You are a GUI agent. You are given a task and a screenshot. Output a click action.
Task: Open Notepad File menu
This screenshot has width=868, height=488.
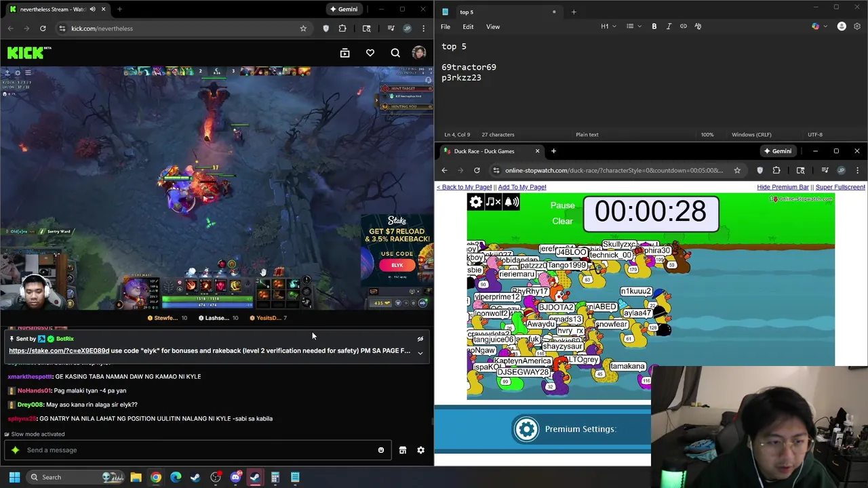pyautogui.click(x=446, y=26)
